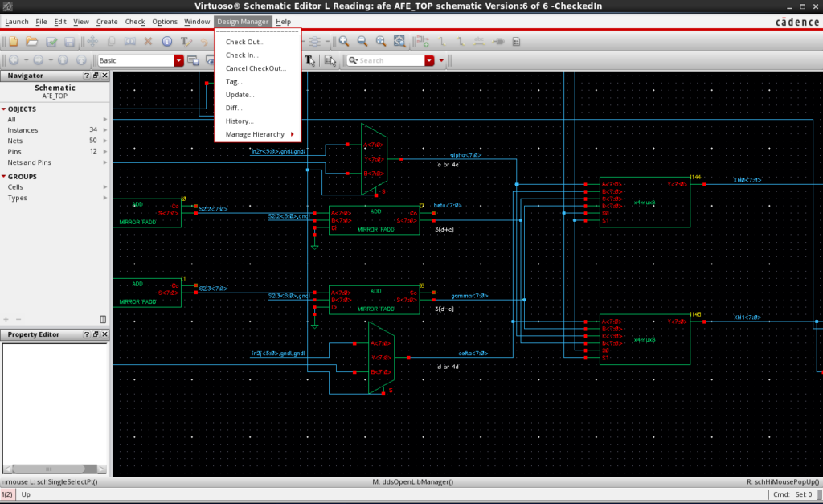Screen dimensions: 823x504
Task: Click the New cellview icon
Action: tap(13, 42)
